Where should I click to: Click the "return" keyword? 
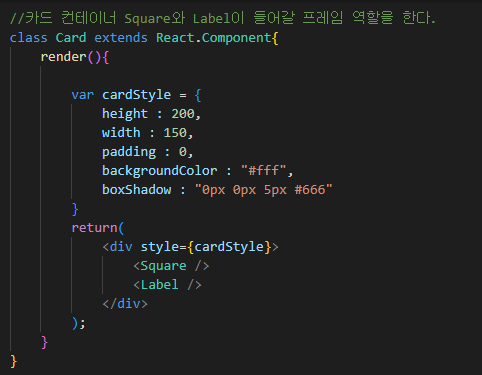[x=94, y=228]
